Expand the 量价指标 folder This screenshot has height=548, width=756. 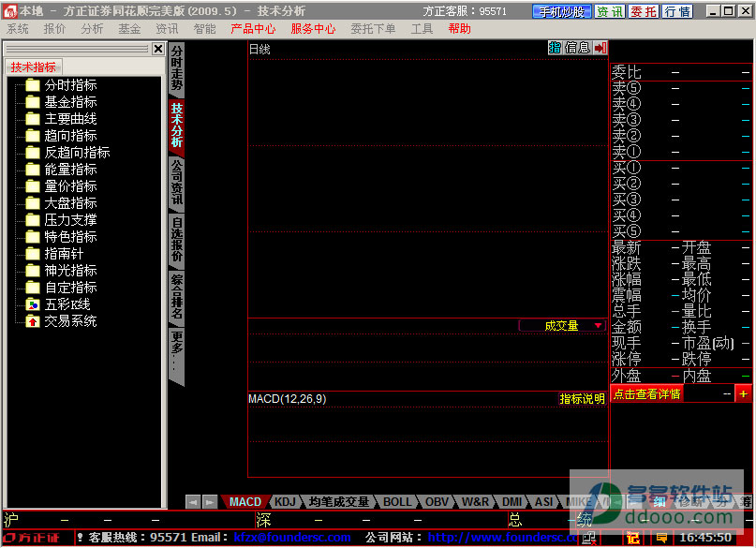tap(61, 186)
